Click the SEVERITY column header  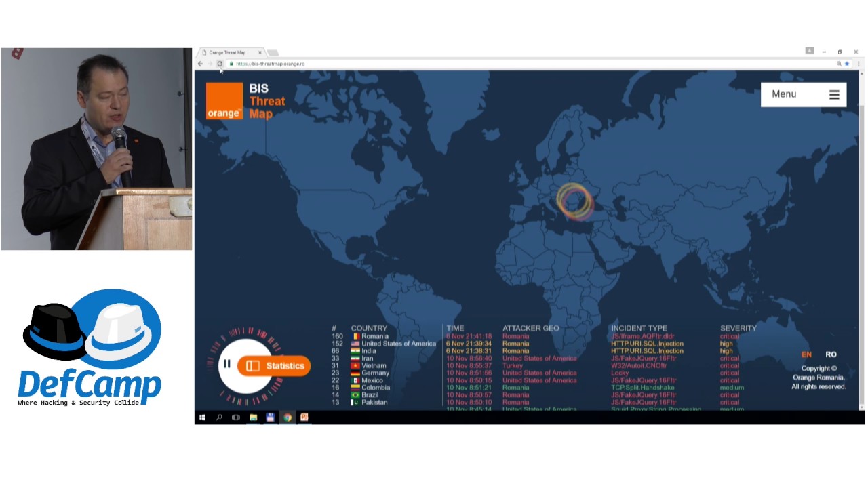(x=738, y=328)
